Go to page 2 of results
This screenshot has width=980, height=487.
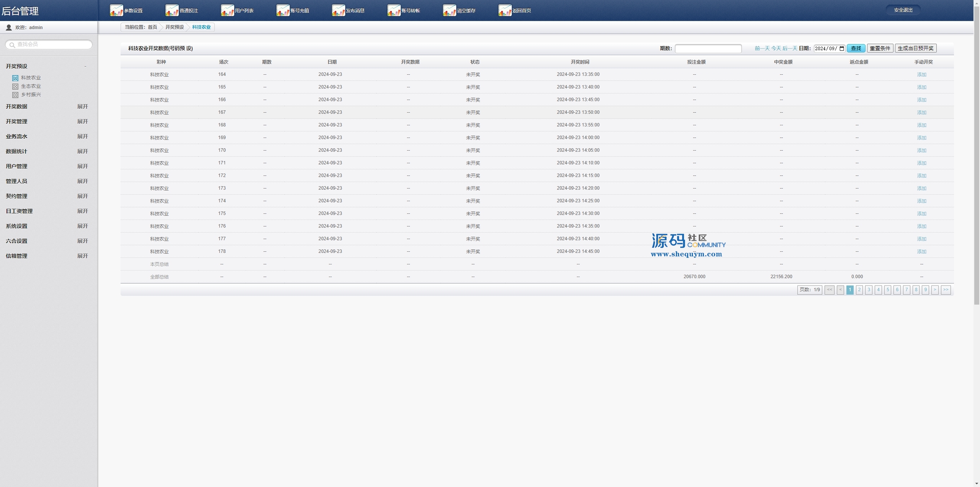pyautogui.click(x=859, y=290)
